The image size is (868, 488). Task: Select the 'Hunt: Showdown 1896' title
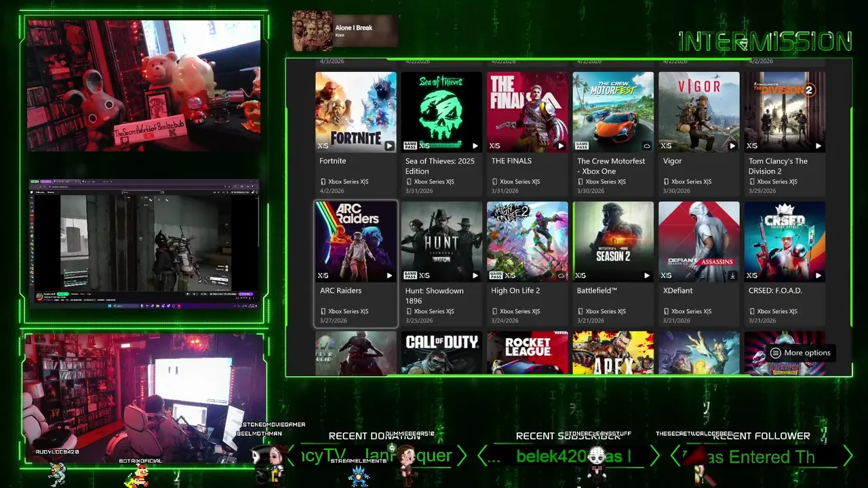click(x=435, y=296)
